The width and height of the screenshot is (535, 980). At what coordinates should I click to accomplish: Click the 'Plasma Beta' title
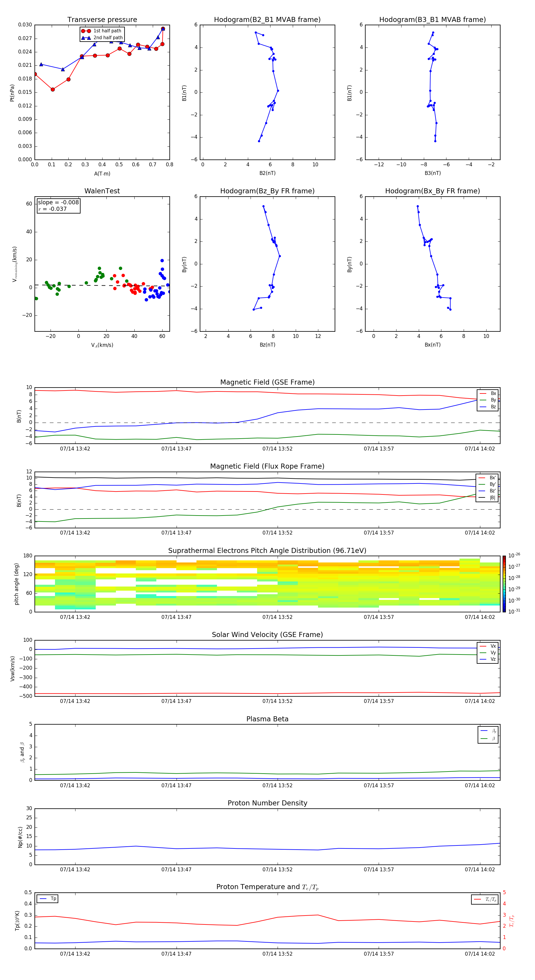point(267,719)
